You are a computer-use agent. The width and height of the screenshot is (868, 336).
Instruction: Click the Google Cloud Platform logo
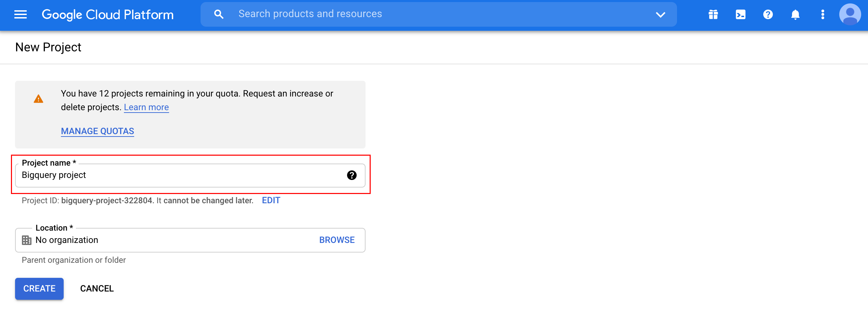tap(107, 14)
